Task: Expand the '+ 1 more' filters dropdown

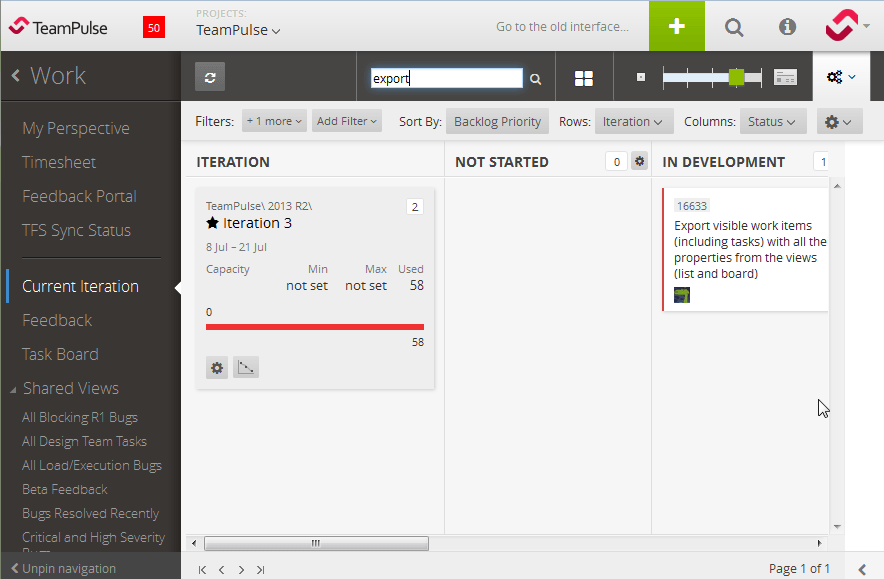Action: click(274, 121)
